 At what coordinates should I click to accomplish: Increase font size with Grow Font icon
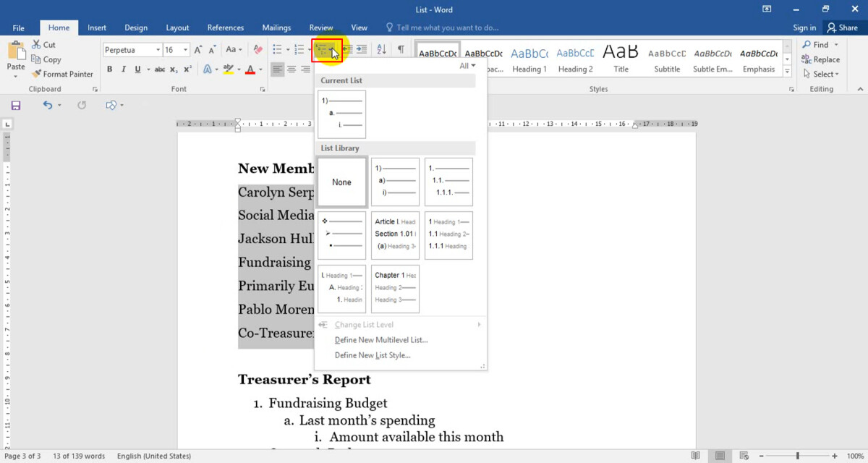click(198, 50)
